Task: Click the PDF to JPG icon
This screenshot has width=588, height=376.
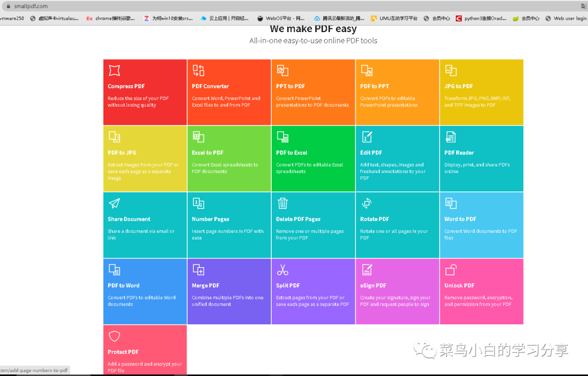Action: pos(114,137)
